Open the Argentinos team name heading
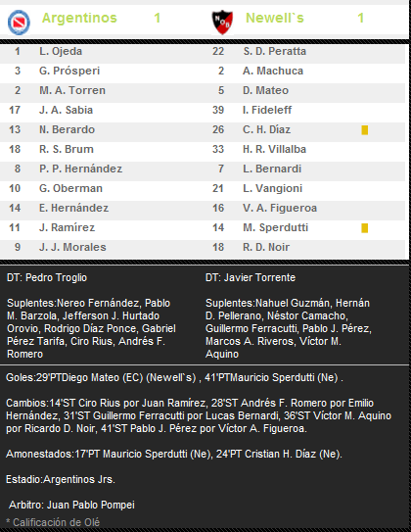 coord(79,18)
